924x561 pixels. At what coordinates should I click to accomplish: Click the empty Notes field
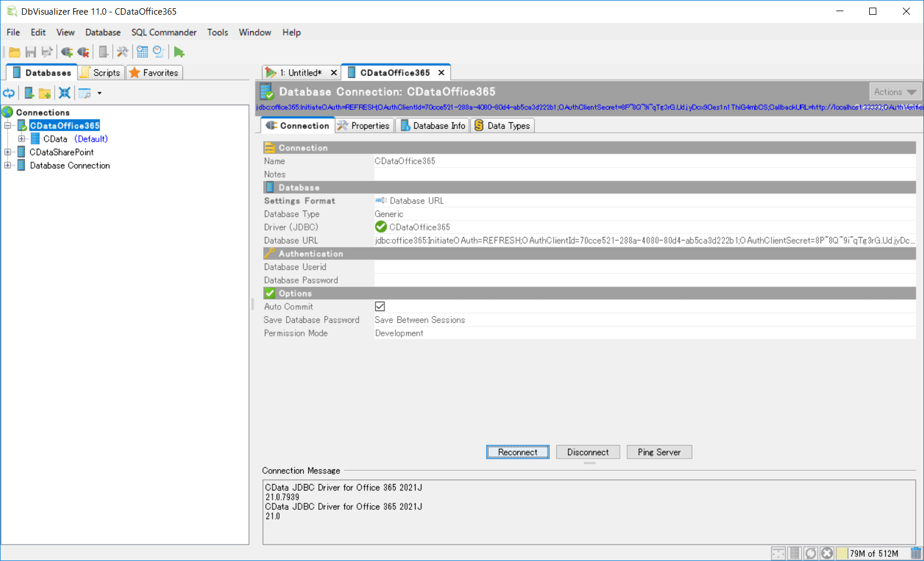click(645, 174)
